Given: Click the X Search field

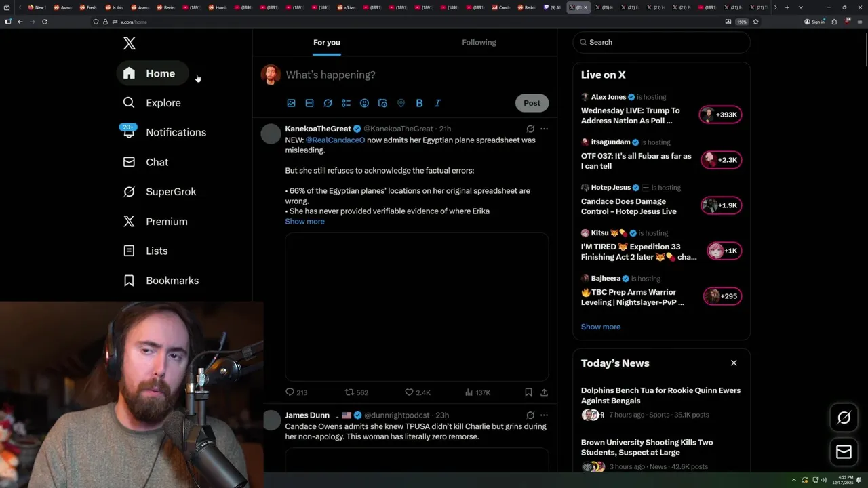Looking at the screenshot, I should click(x=662, y=42).
